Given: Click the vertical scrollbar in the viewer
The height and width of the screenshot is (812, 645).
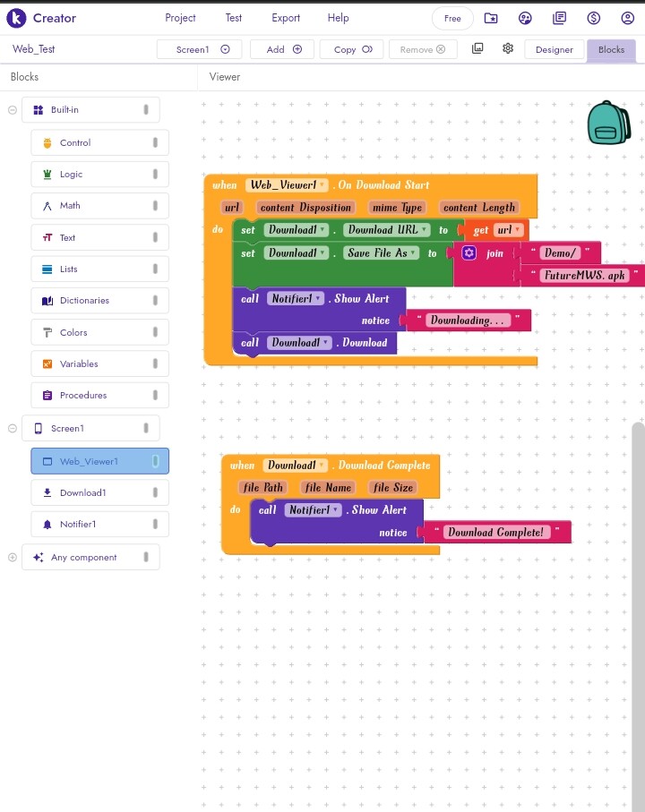Looking at the screenshot, I should pyautogui.click(x=638, y=616).
